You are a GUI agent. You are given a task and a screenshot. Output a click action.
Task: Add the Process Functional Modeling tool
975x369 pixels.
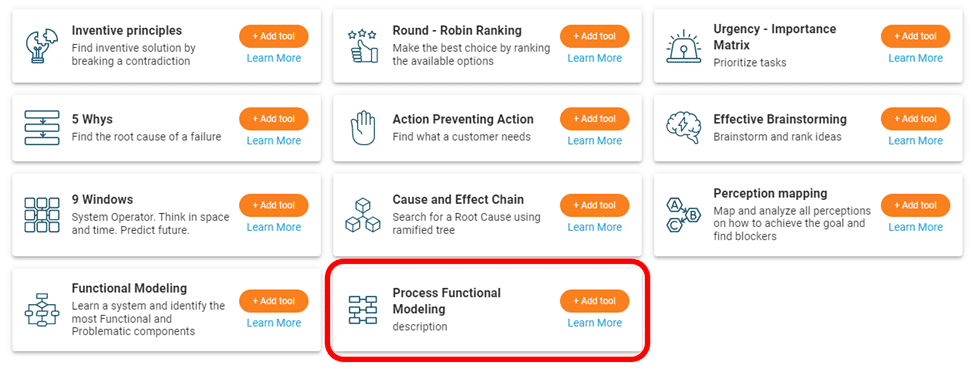click(594, 301)
